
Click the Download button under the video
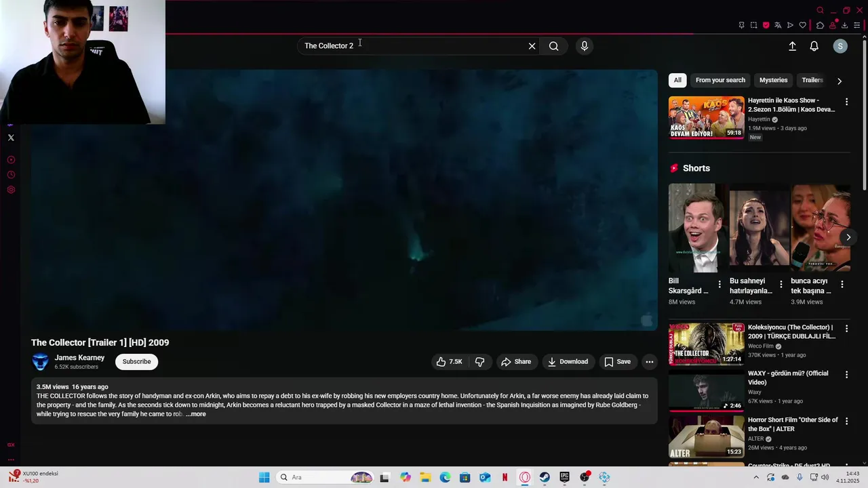568,362
